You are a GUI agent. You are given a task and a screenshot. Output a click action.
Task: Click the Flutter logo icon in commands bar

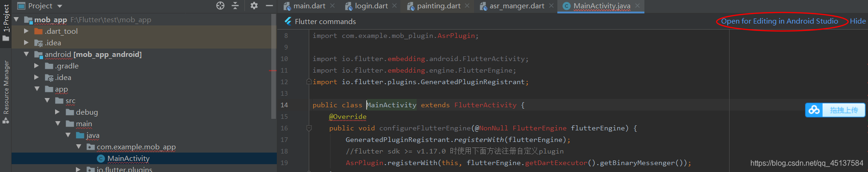click(x=288, y=21)
